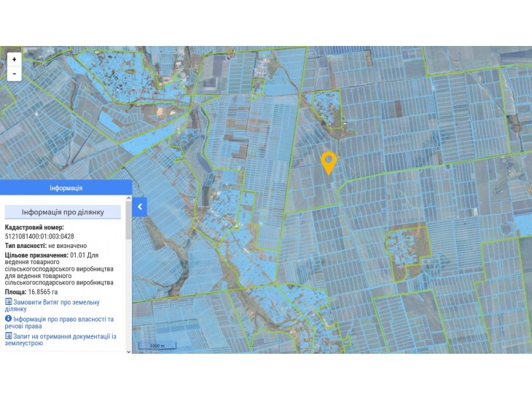Click the info panel scrollbar thumb
532x399 pixels.
point(128,220)
